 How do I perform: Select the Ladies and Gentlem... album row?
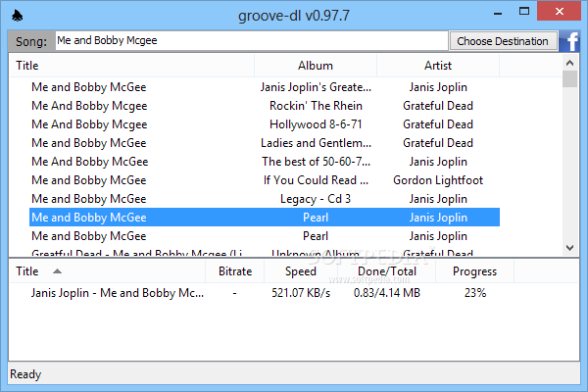265,143
